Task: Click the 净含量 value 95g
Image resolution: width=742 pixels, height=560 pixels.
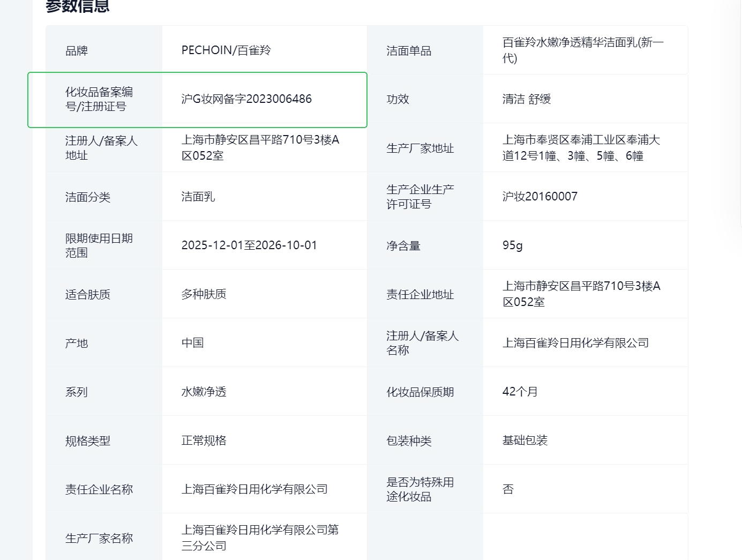Action: point(512,245)
